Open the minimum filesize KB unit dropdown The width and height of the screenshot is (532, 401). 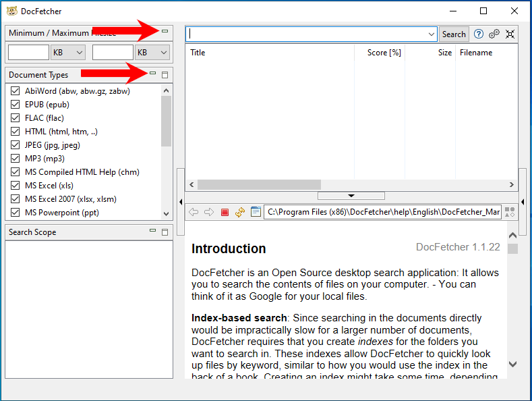tap(68, 53)
